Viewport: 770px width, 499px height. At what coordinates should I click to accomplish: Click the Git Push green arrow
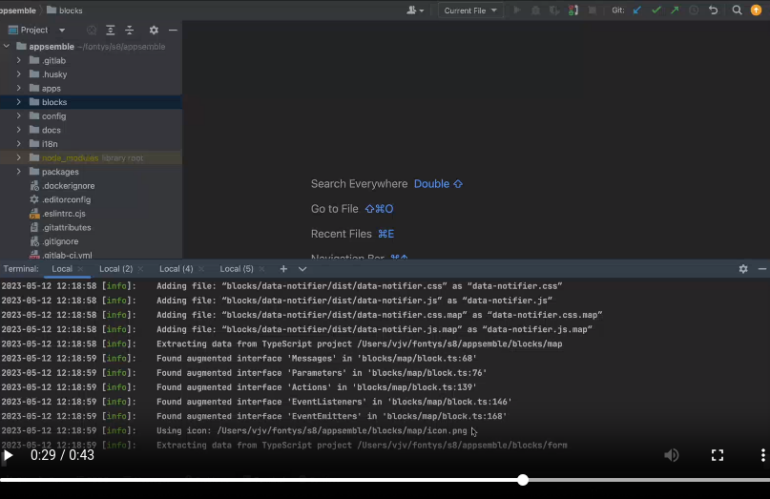[675, 10]
